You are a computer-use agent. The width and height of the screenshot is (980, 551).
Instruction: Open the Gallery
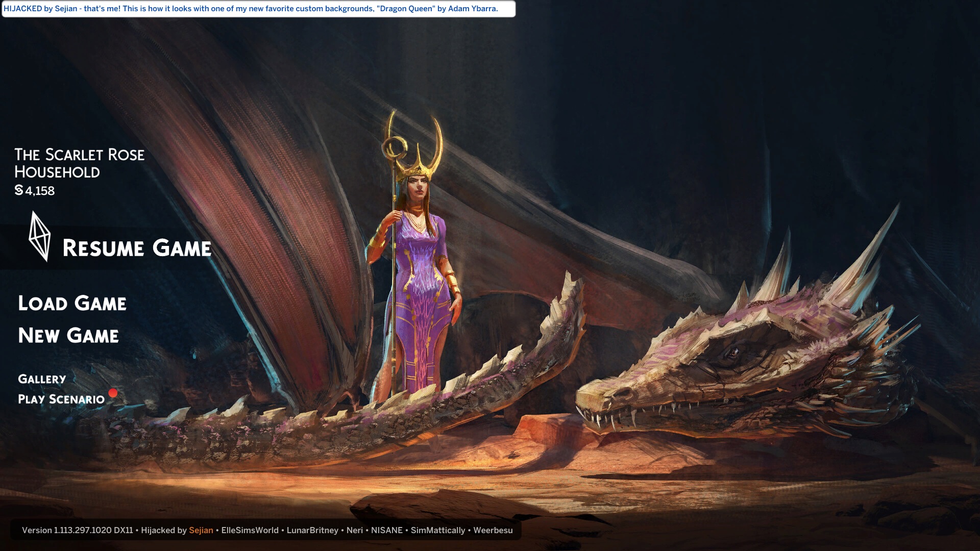42,379
